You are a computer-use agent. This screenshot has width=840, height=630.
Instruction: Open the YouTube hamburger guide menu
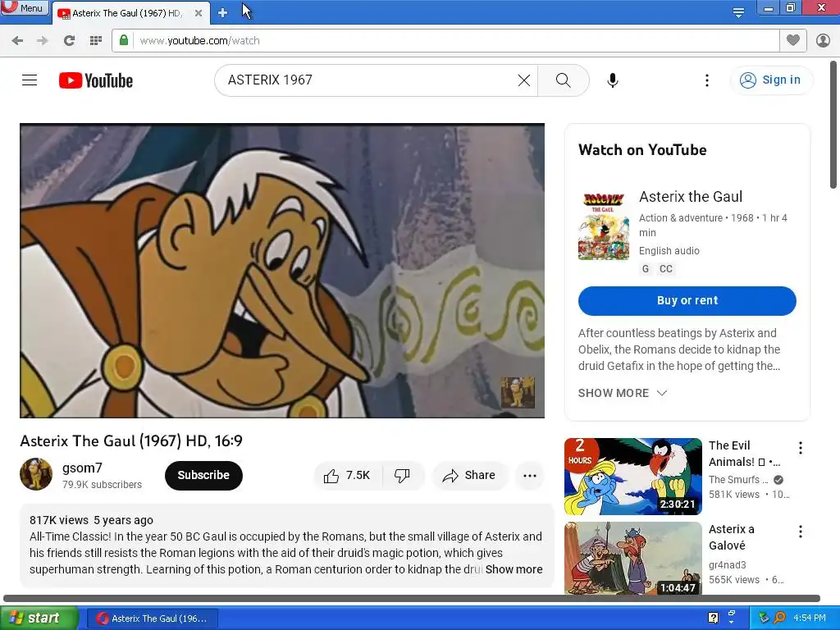[x=30, y=80]
